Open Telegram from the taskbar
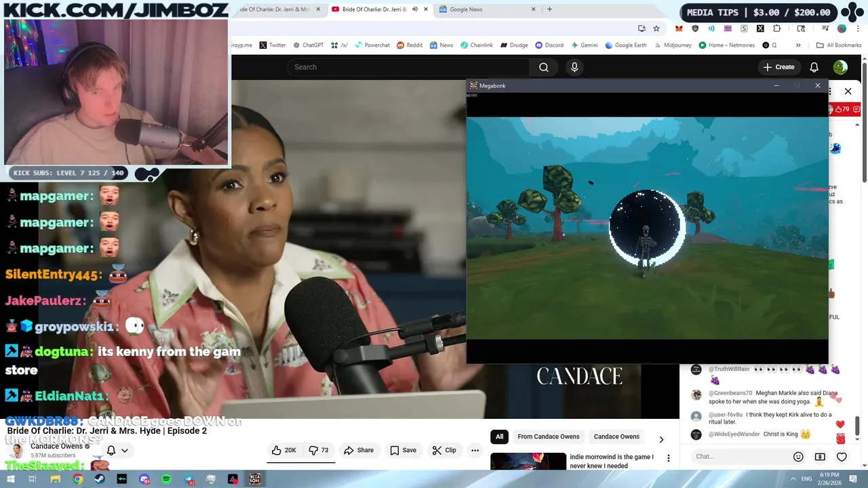 (x=189, y=479)
